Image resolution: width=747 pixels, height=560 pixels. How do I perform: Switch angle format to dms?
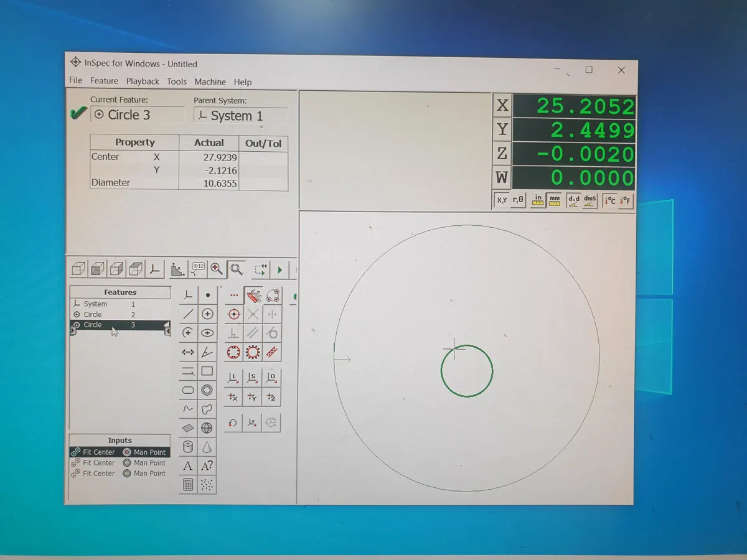click(x=590, y=200)
